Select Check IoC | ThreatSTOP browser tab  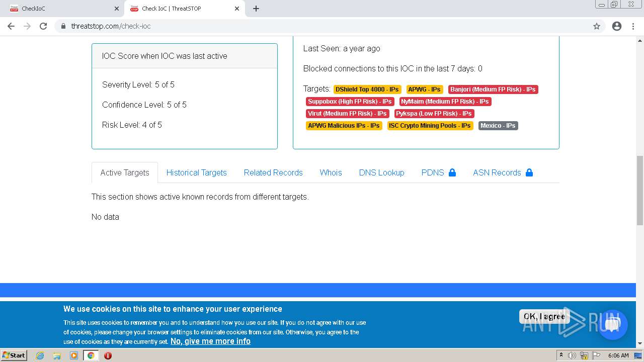click(185, 9)
